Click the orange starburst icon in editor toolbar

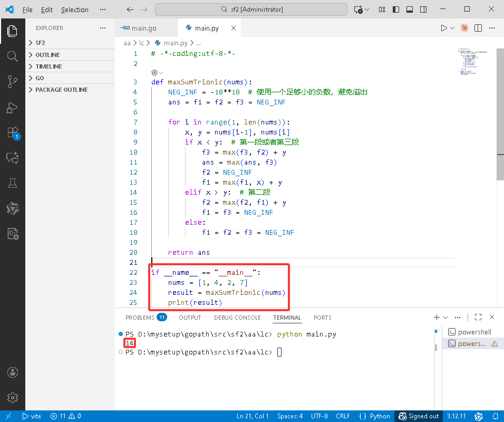(x=464, y=28)
